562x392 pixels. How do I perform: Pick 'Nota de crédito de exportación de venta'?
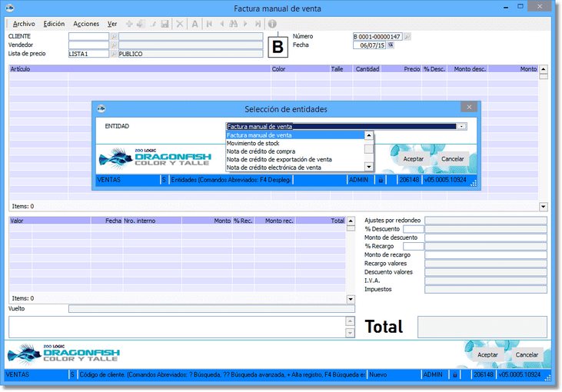click(x=279, y=159)
